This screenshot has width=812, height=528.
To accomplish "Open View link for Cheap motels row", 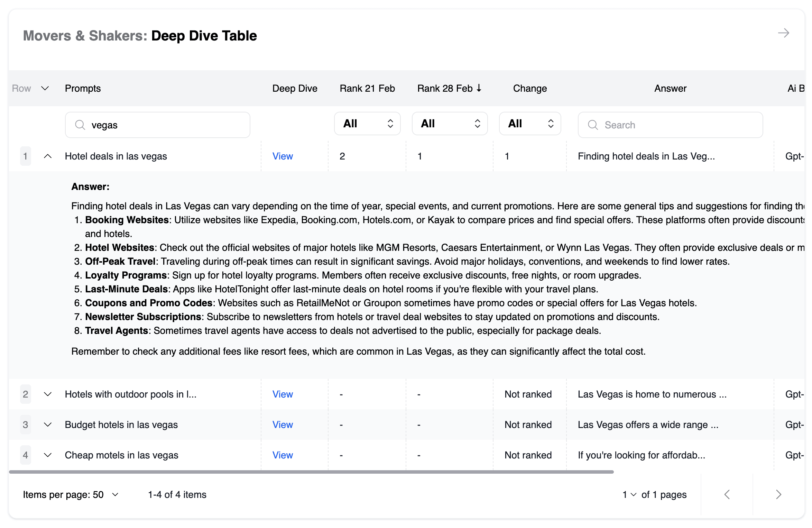I will 283,455.
